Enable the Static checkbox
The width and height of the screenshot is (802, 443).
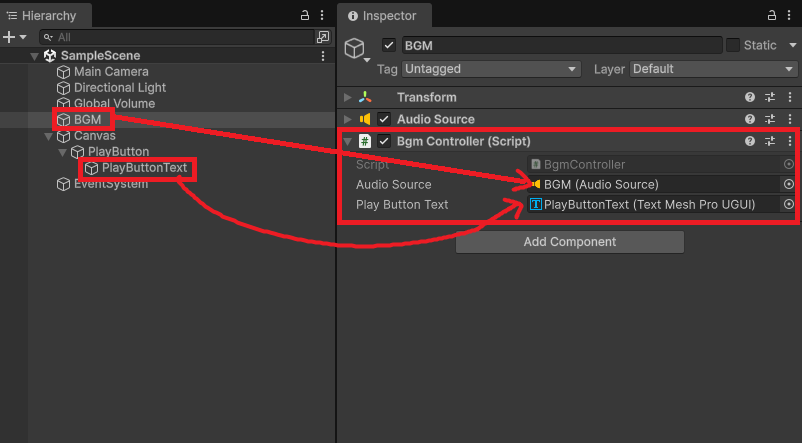point(733,45)
